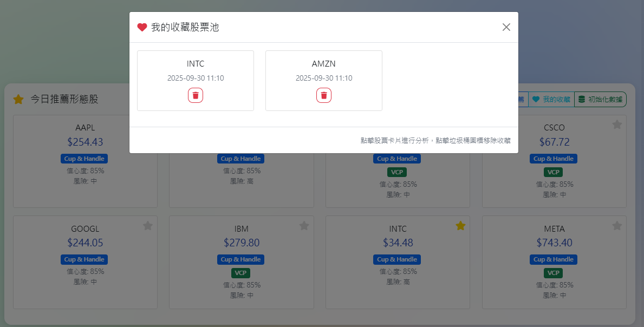The width and height of the screenshot is (644, 327).
Task: Click the INTC ticker text in the dialog
Action: coord(196,63)
